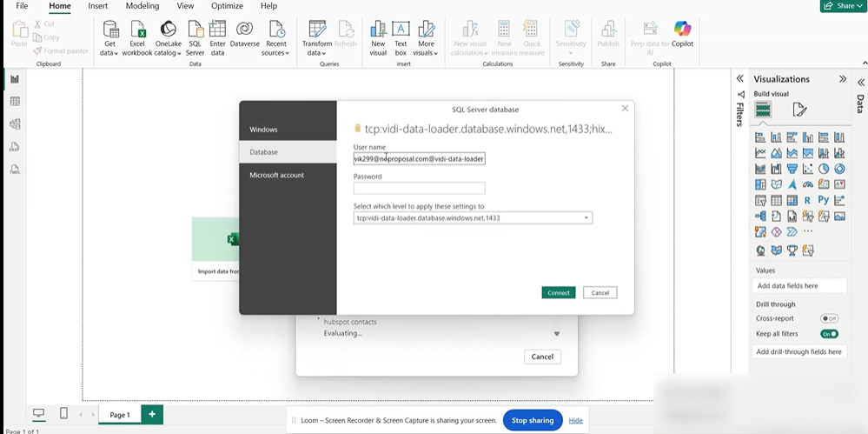Switch to the View ribbon tab
This screenshot has width=868, height=434.
(x=185, y=6)
